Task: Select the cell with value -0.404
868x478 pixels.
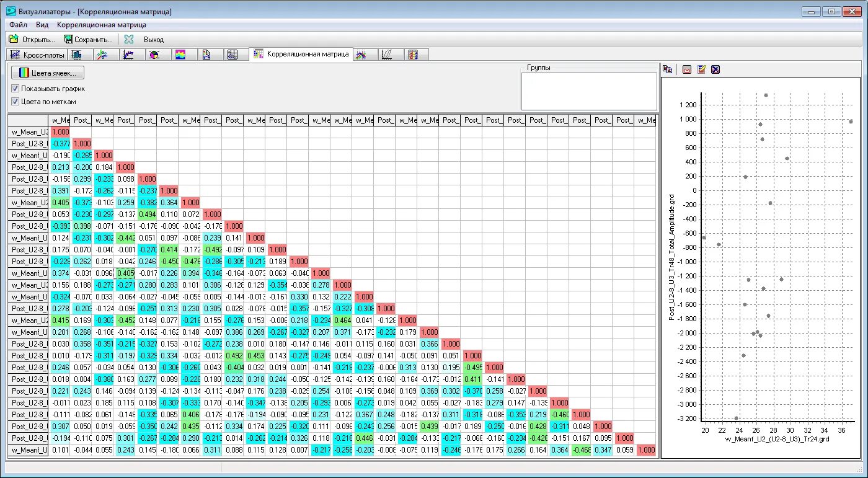Action: pyautogui.click(x=232, y=368)
